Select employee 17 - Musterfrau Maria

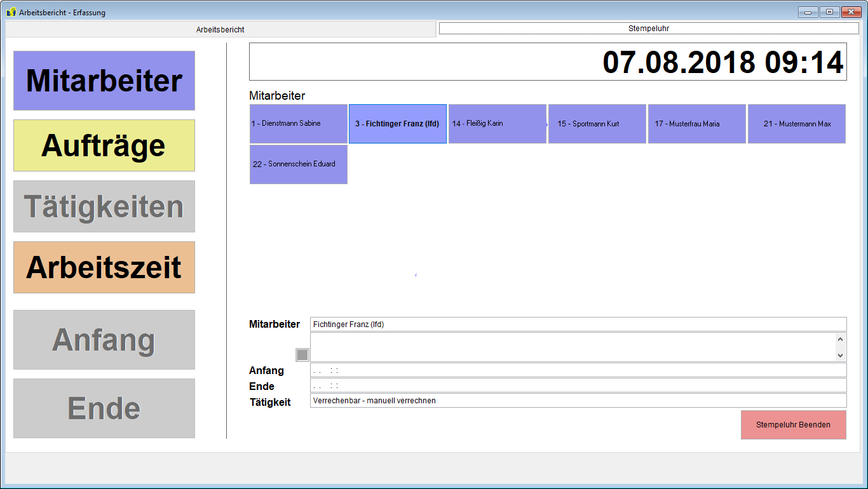697,124
